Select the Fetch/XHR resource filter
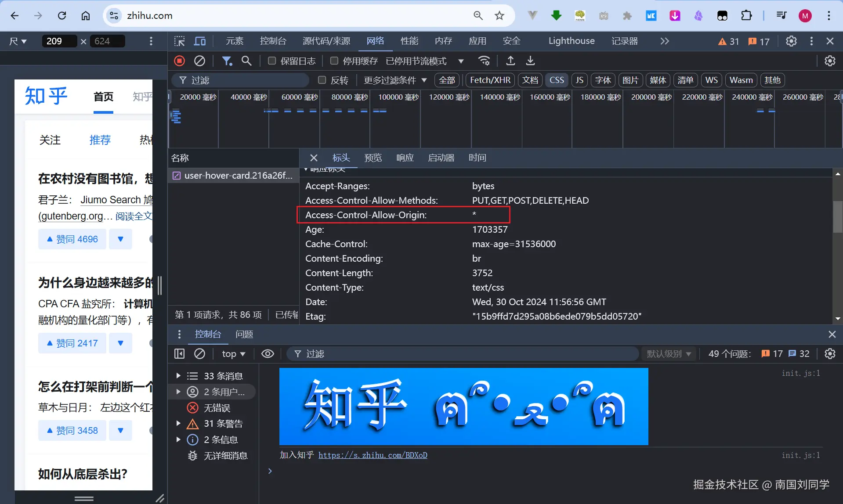Image resolution: width=843 pixels, height=504 pixels. click(490, 80)
